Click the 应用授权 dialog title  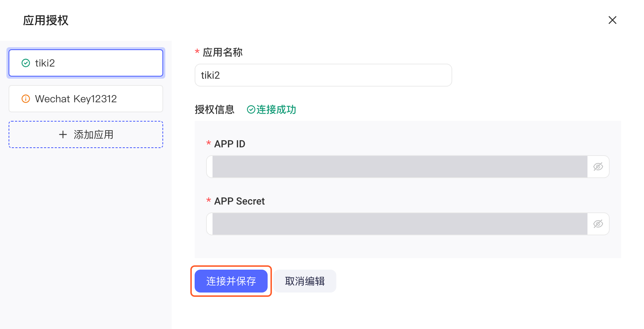(x=46, y=20)
